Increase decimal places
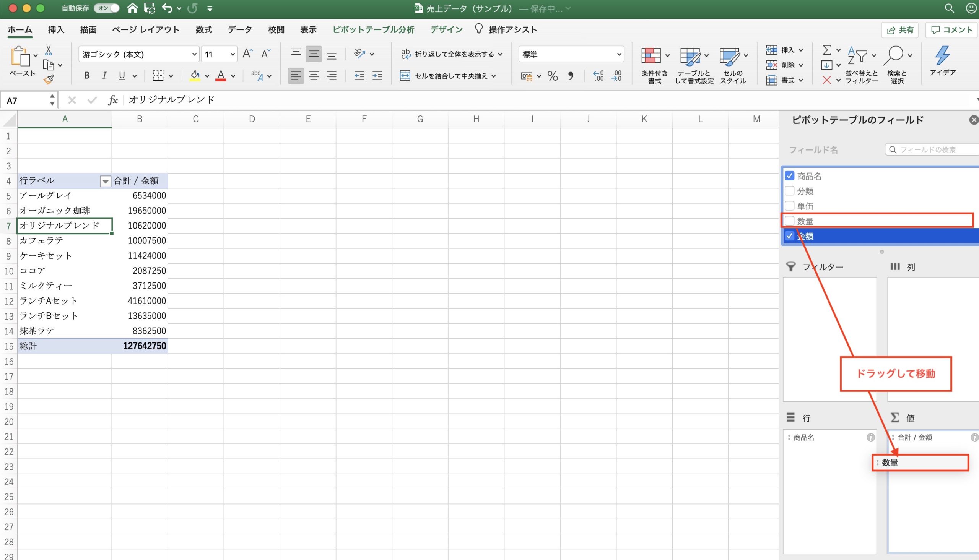The height and width of the screenshot is (560, 979). (598, 76)
